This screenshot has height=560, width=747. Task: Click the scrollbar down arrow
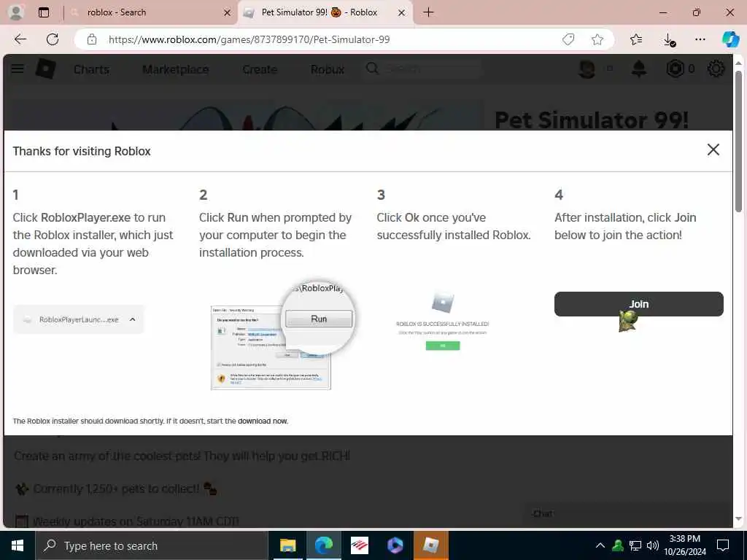point(738,519)
